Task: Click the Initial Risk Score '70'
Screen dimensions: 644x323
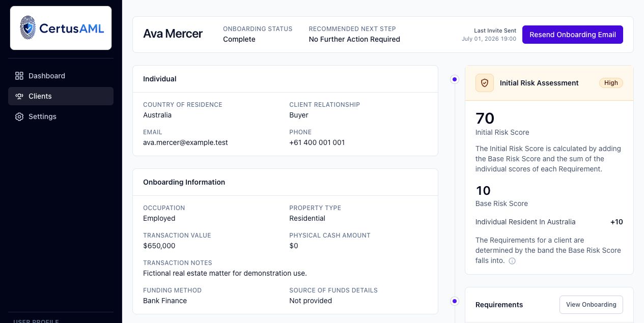Action: pyautogui.click(x=485, y=119)
